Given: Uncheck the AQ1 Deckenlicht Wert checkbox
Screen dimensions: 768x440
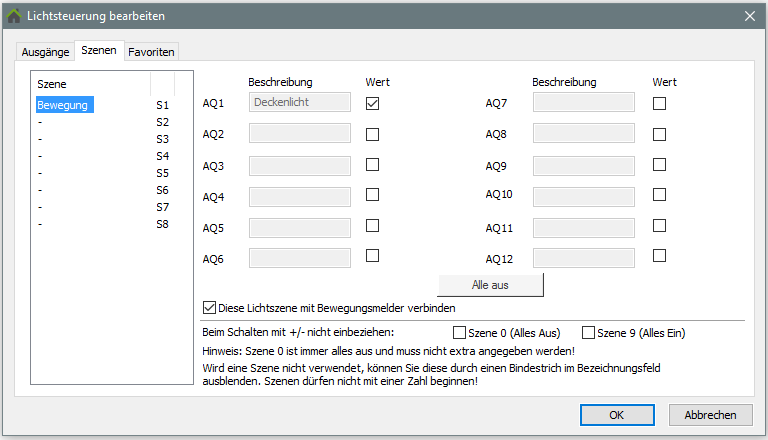Looking at the screenshot, I should coord(372,103).
